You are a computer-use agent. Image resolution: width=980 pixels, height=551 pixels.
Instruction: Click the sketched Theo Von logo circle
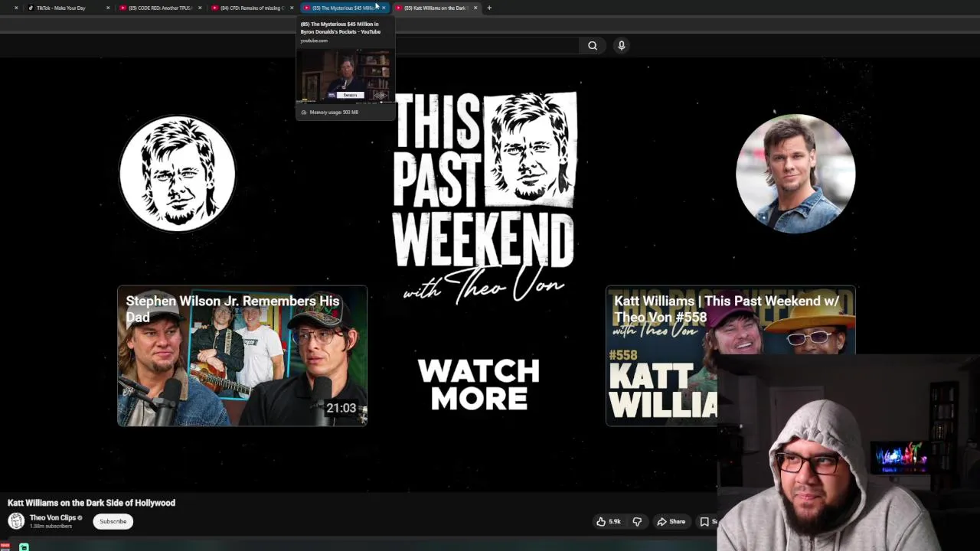click(177, 174)
